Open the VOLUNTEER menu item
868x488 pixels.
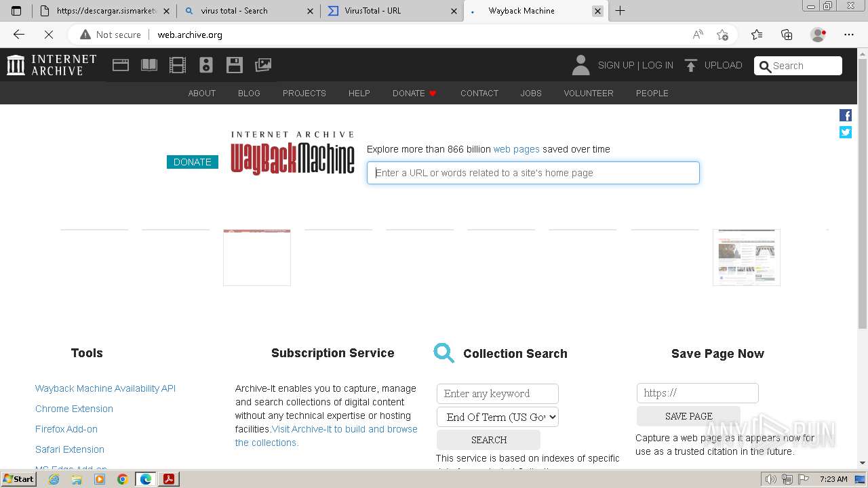pyautogui.click(x=589, y=94)
